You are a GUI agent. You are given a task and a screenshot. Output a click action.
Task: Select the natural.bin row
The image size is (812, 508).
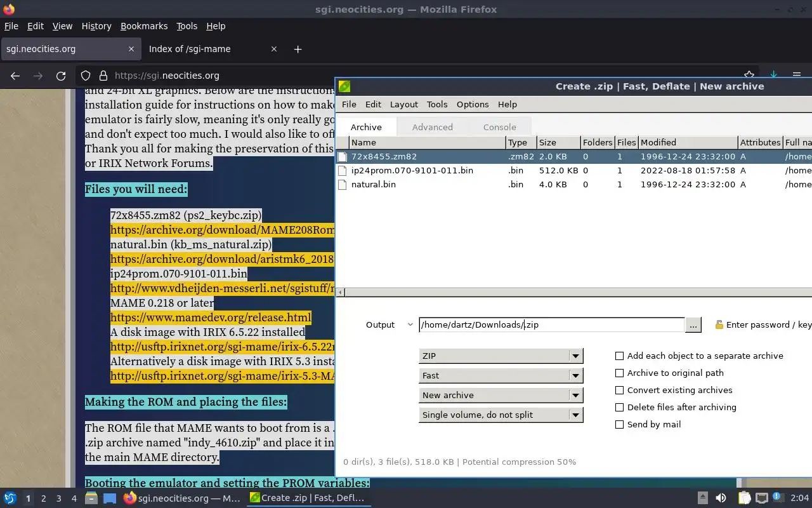pyautogui.click(x=574, y=184)
